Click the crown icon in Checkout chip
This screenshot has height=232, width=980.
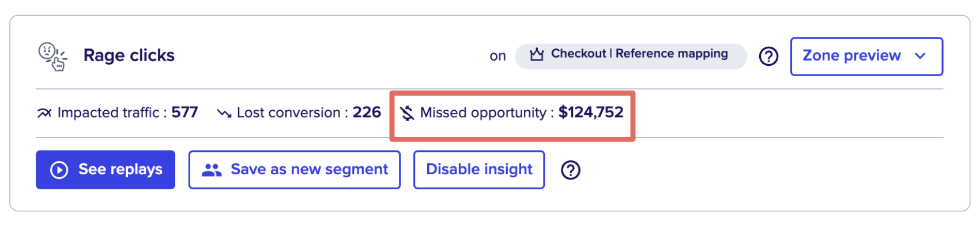click(537, 55)
